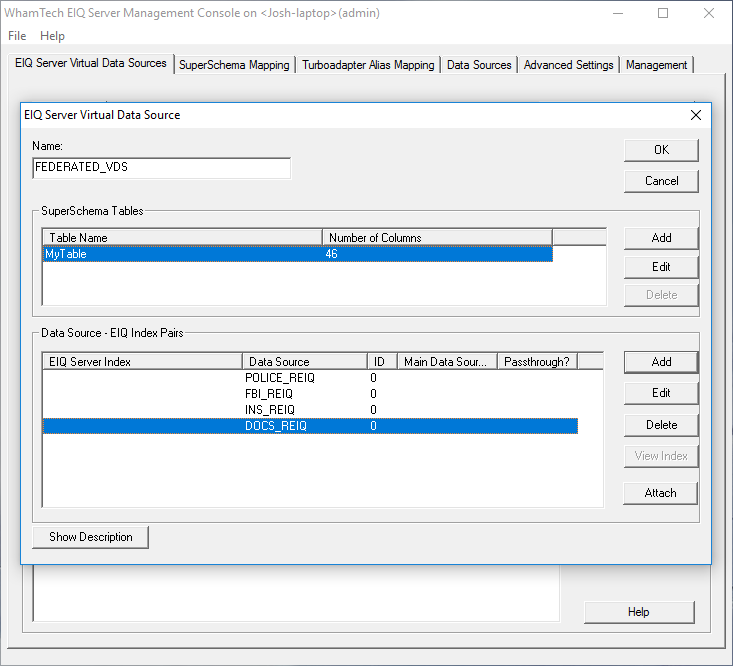The height and width of the screenshot is (666, 733).
Task: Open the Help menu
Action: [x=52, y=36]
